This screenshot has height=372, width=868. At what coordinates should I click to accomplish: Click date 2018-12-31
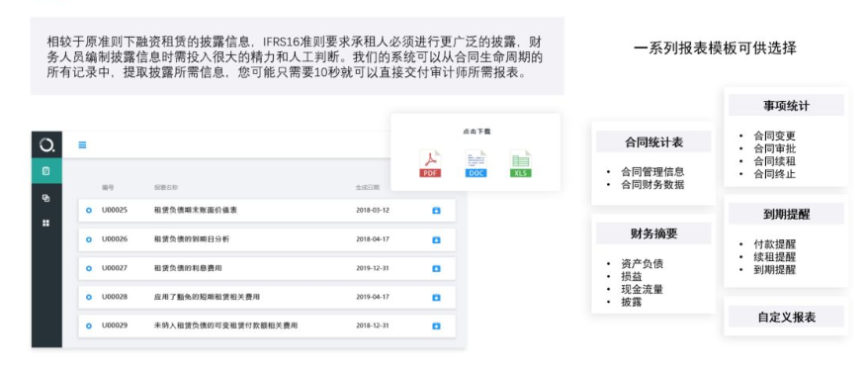[x=373, y=325]
